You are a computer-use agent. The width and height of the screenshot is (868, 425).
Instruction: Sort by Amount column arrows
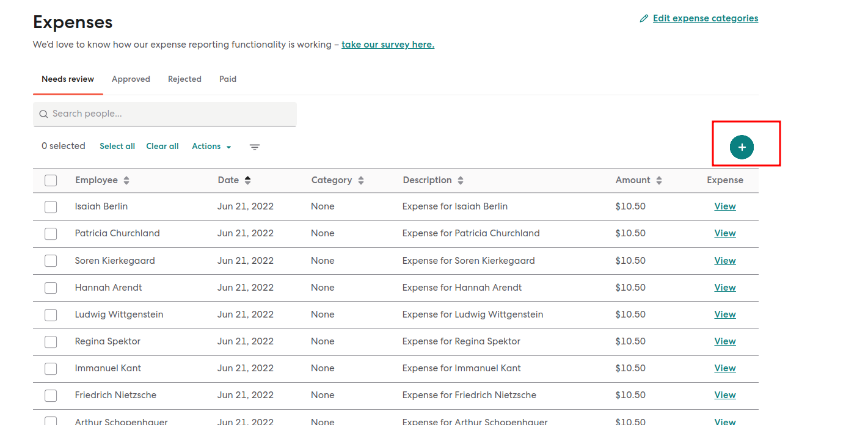pyautogui.click(x=659, y=181)
